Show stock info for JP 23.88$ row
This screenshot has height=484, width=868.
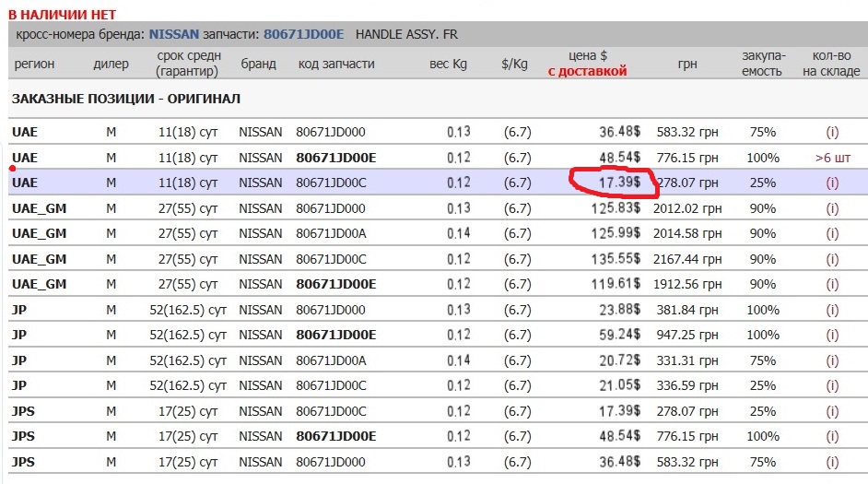coord(832,310)
